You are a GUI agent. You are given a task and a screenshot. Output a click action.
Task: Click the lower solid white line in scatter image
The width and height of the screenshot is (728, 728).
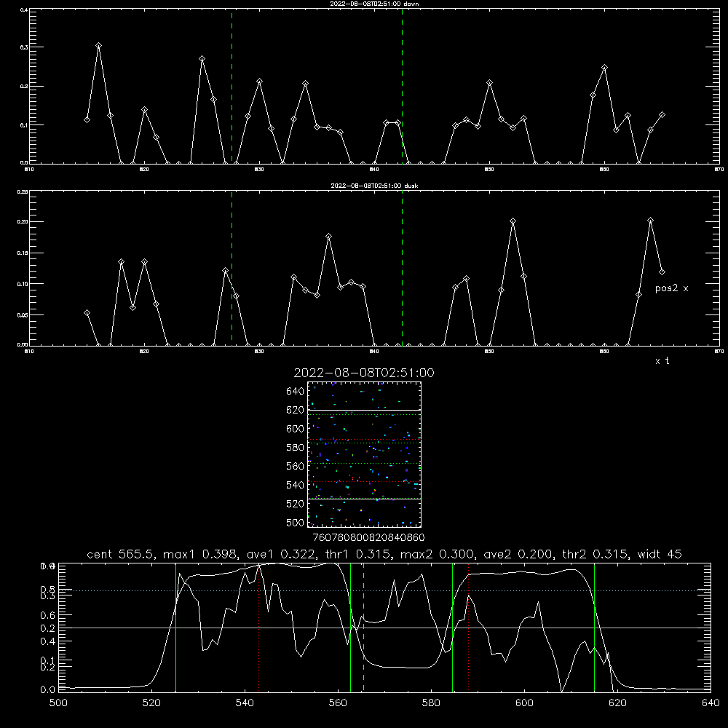coord(365,499)
